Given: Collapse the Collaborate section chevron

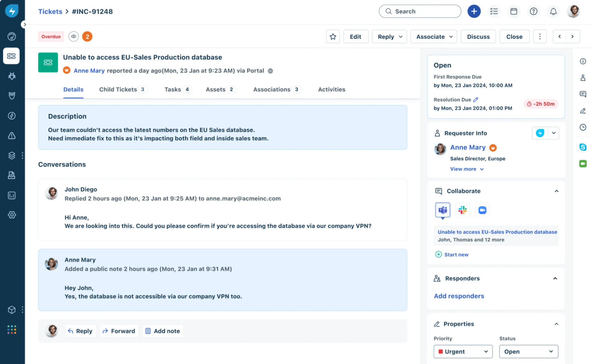Looking at the screenshot, I should 557,191.
